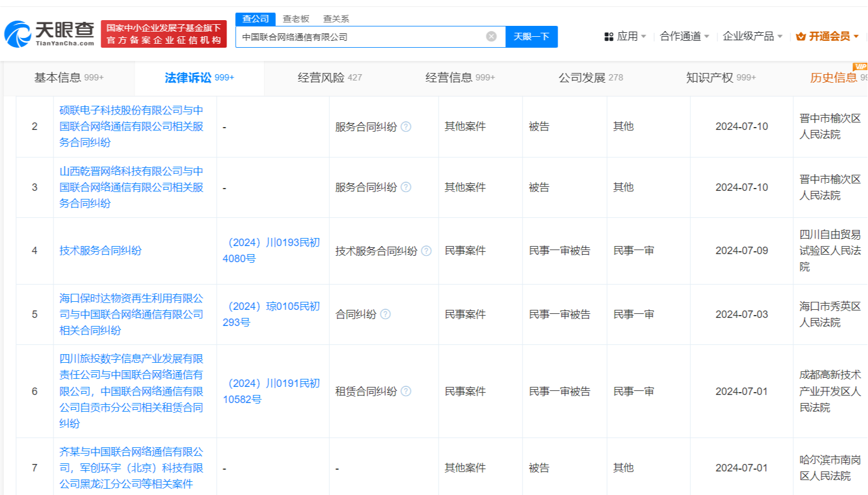Select 其他案件 in row 7
This screenshot has width=868, height=495.
(465, 468)
